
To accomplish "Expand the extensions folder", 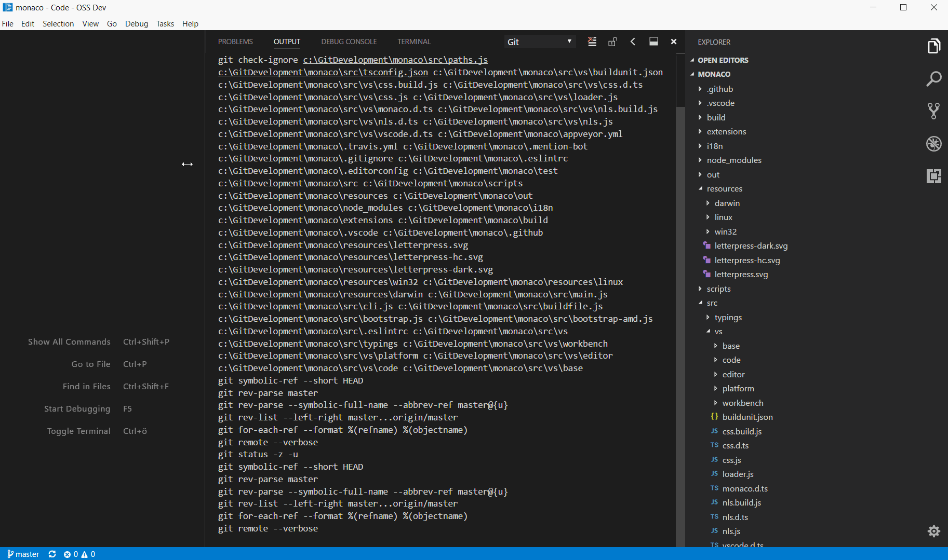I will click(726, 131).
